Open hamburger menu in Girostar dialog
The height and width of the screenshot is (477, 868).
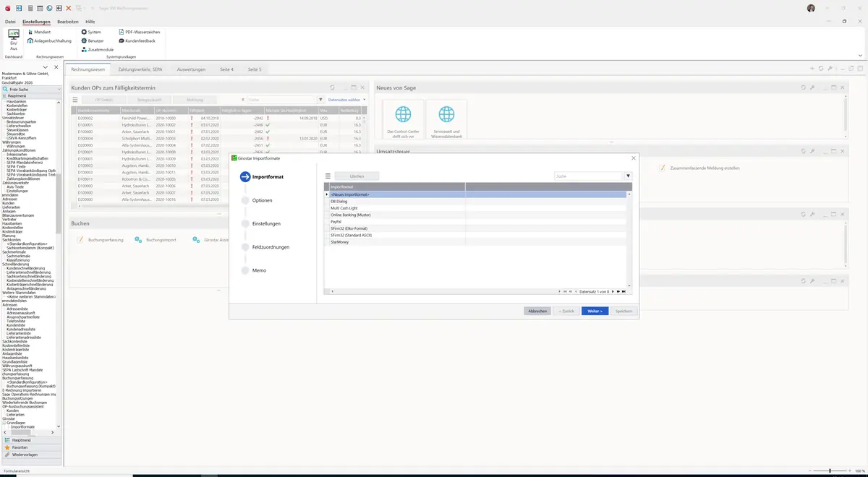328,176
